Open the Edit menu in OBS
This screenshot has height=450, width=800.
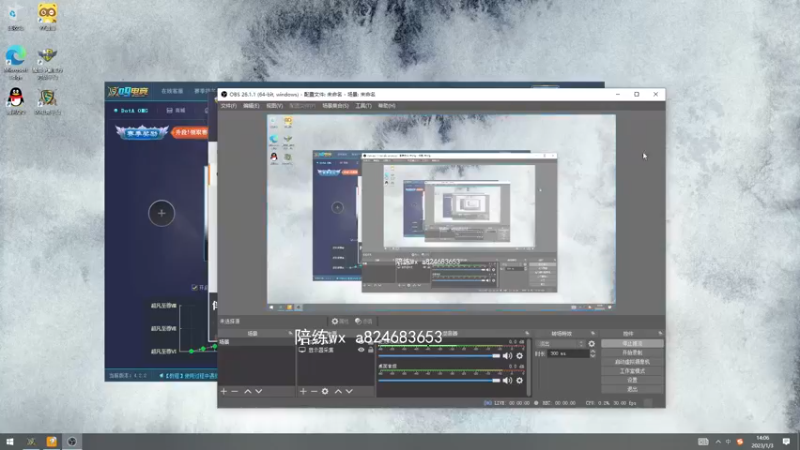pyautogui.click(x=251, y=106)
